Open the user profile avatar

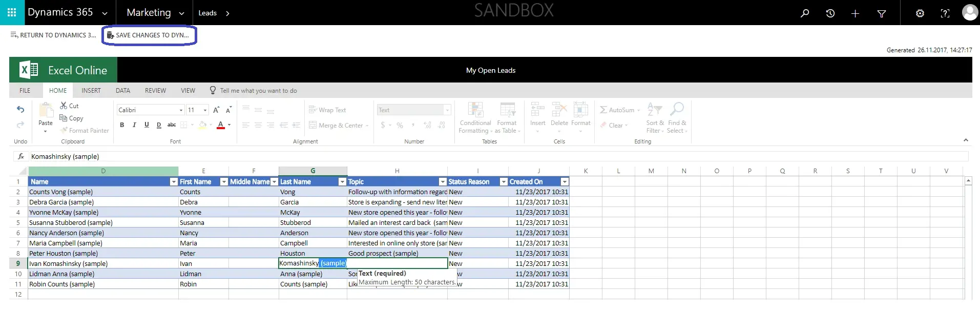point(970,12)
